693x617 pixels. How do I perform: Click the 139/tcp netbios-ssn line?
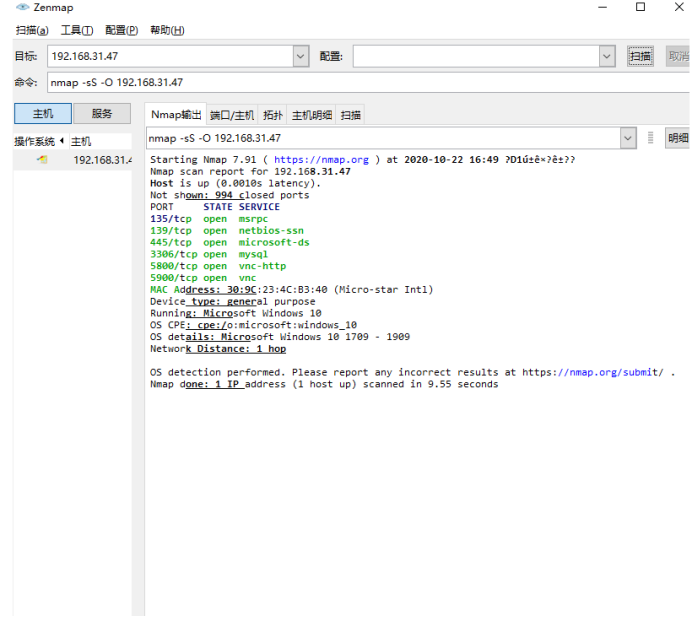pyautogui.click(x=227, y=231)
